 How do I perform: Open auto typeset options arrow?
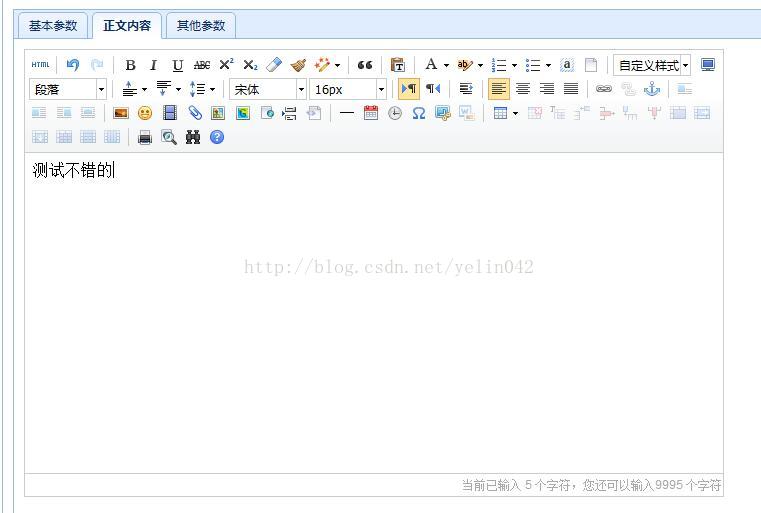(x=337, y=65)
